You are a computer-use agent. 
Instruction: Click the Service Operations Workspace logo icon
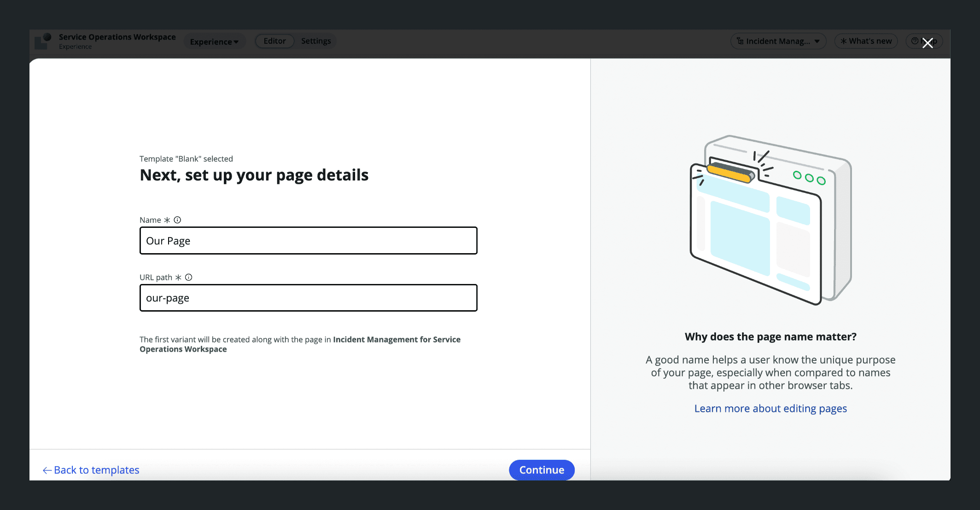coord(44,41)
